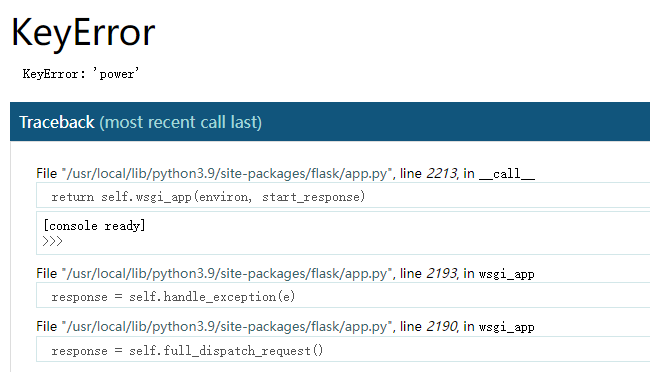
Task: Click wsgi_app function name in line 2193 frame
Action: tap(507, 274)
